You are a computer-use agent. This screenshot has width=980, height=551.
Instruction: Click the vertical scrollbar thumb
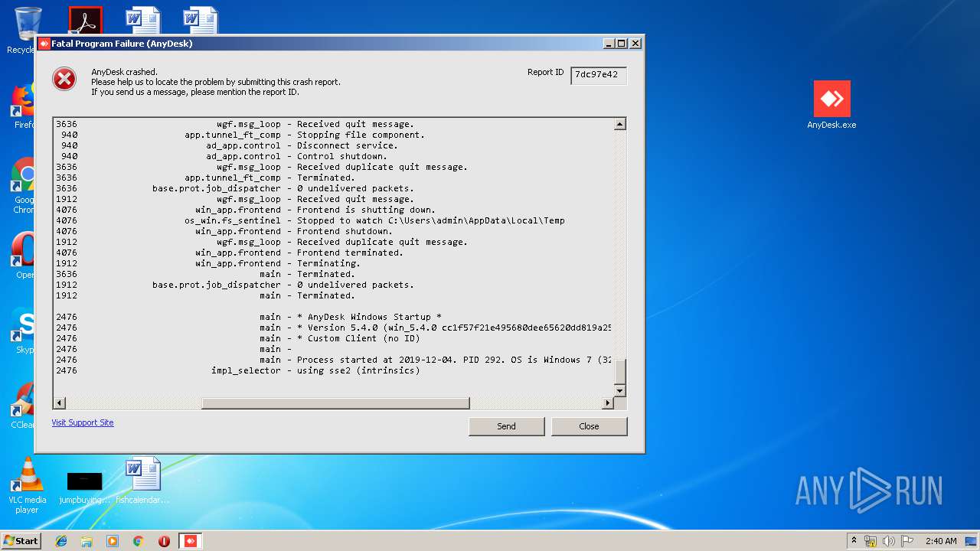point(620,371)
